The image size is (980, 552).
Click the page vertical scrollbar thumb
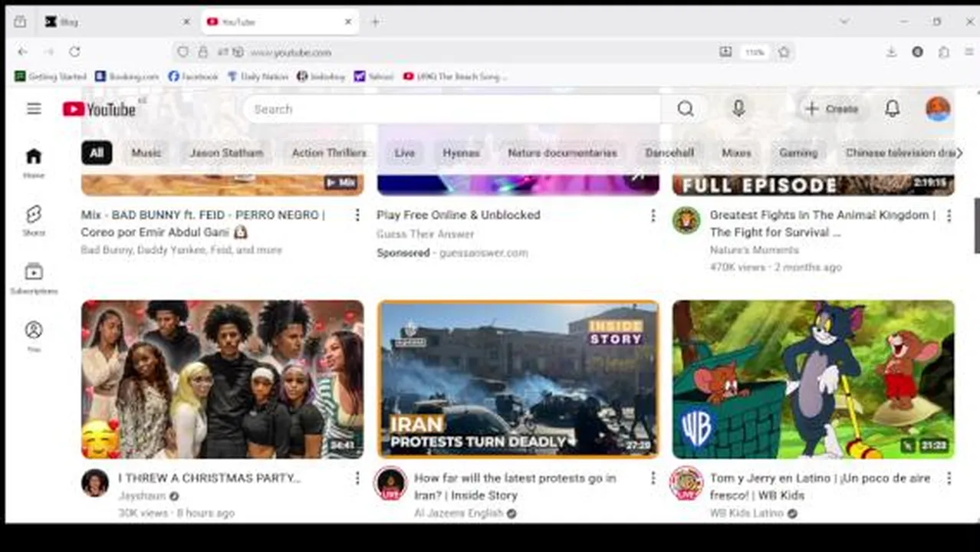(977, 225)
